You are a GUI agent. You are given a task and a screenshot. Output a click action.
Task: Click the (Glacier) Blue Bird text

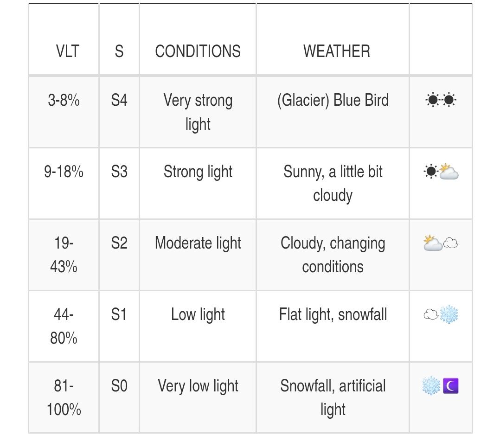(333, 100)
